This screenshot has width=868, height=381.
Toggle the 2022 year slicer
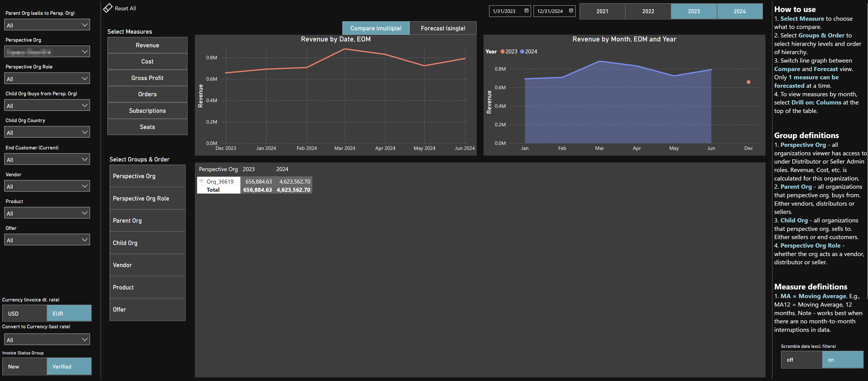(648, 11)
